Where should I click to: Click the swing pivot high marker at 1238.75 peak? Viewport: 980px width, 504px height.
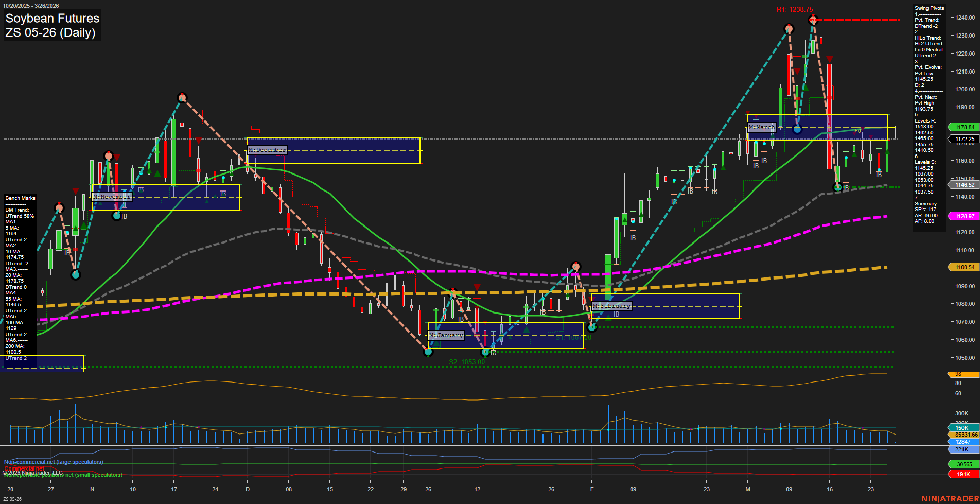813,20
